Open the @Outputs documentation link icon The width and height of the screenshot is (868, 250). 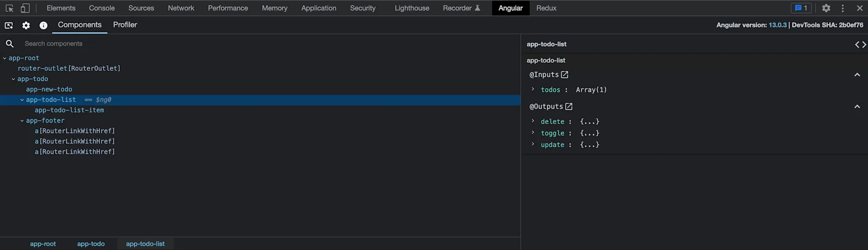tap(569, 106)
